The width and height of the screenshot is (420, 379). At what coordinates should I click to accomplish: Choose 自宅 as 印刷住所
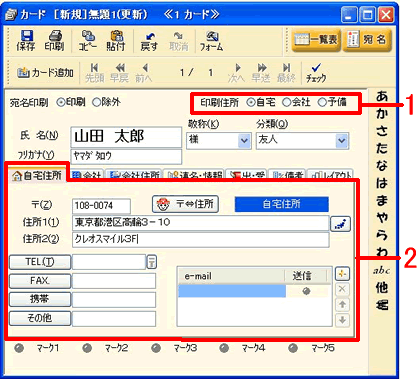(x=251, y=102)
